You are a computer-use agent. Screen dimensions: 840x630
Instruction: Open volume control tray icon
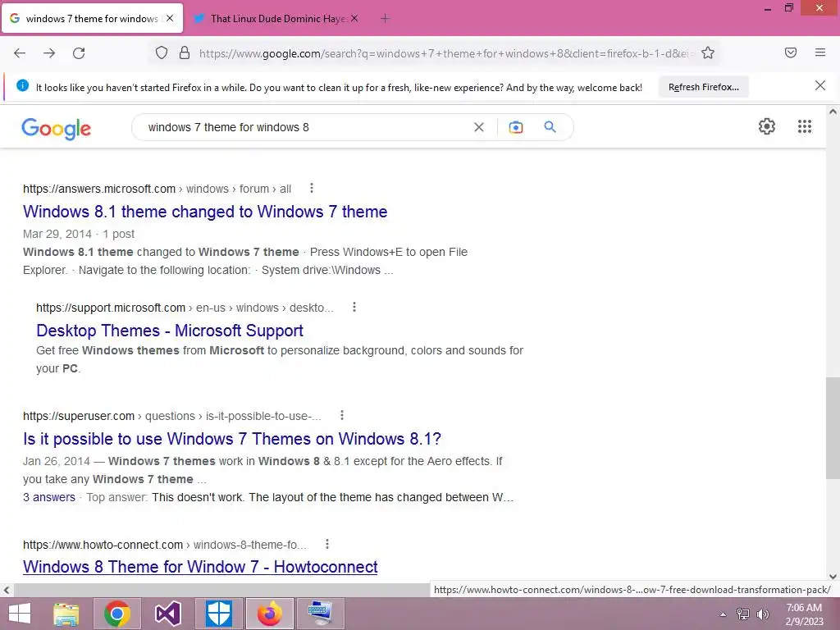(763, 614)
